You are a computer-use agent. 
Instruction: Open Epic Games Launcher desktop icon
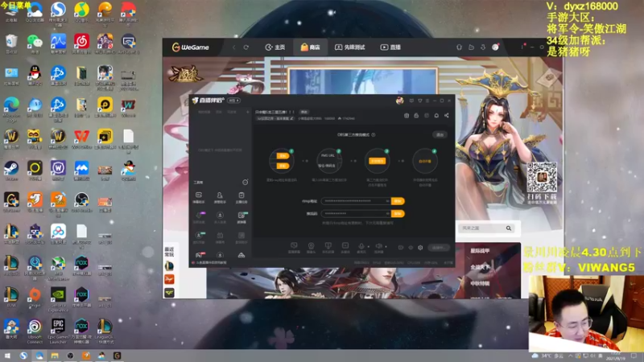58,331
